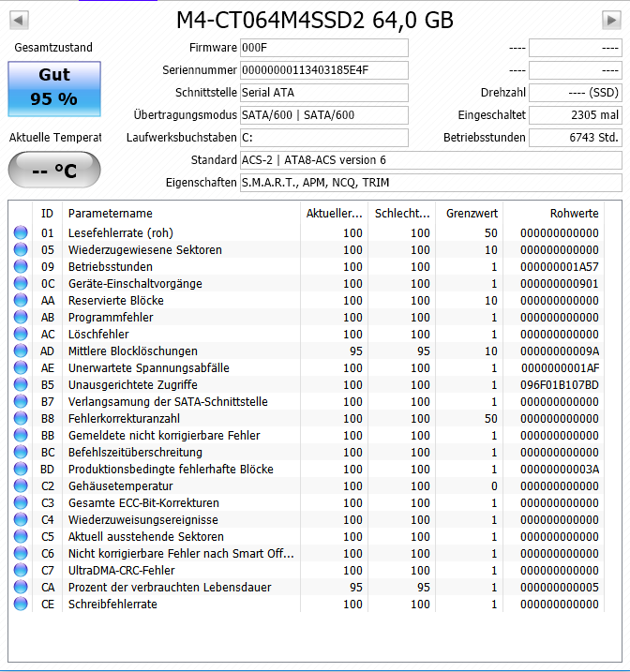This screenshot has width=630, height=672.
Task: Click the ID column header
Action: [x=47, y=214]
